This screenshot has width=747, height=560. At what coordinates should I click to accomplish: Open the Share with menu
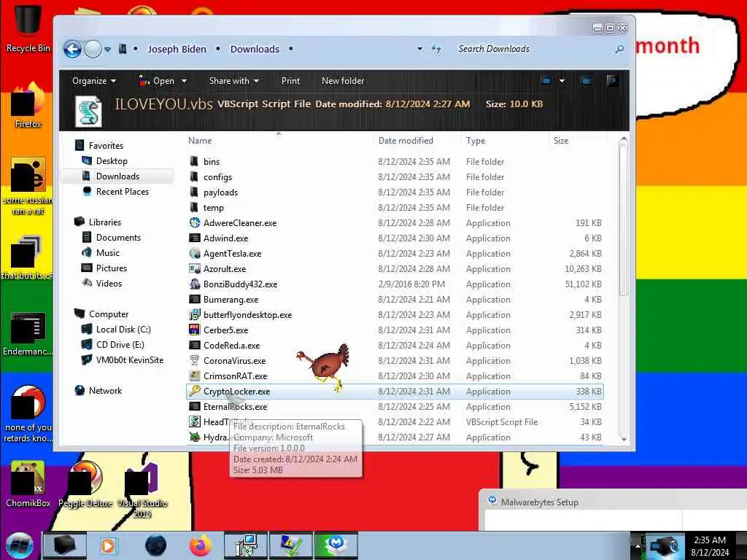(234, 81)
